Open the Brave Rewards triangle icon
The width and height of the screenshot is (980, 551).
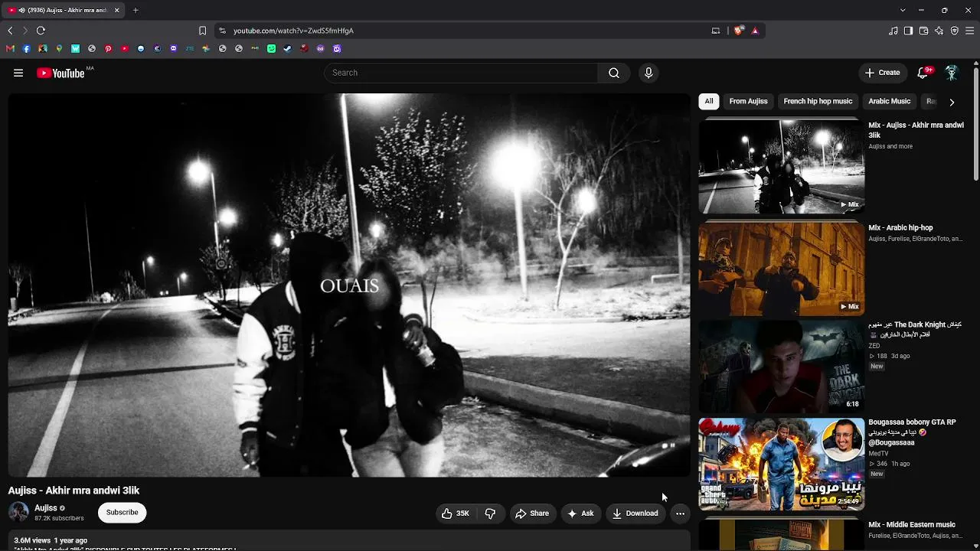coord(755,31)
